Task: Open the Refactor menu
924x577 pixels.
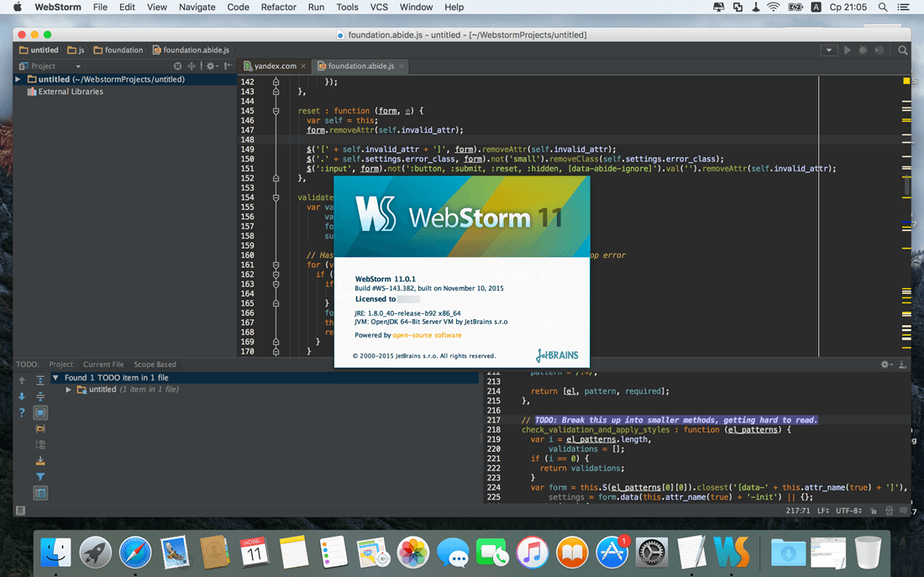Action: 278,8
